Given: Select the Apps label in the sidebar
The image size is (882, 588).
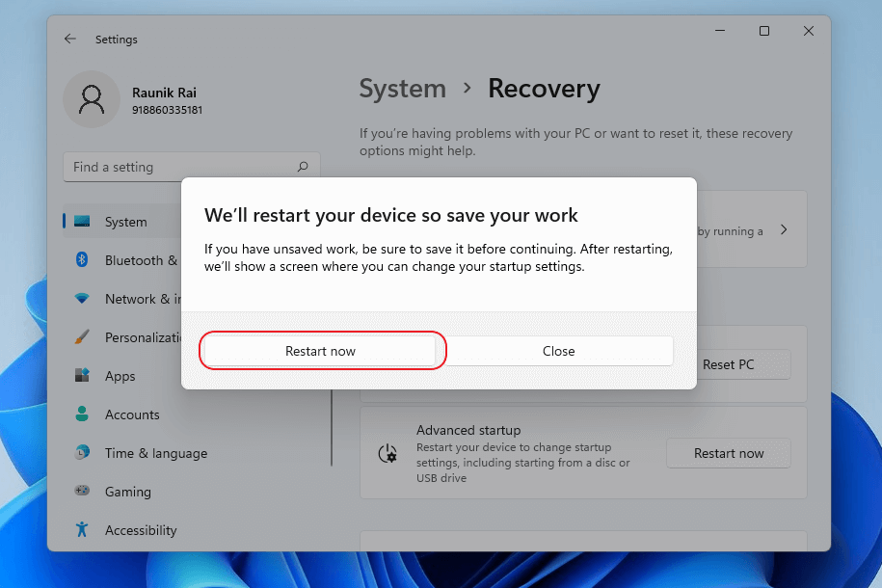Looking at the screenshot, I should (x=120, y=376).
